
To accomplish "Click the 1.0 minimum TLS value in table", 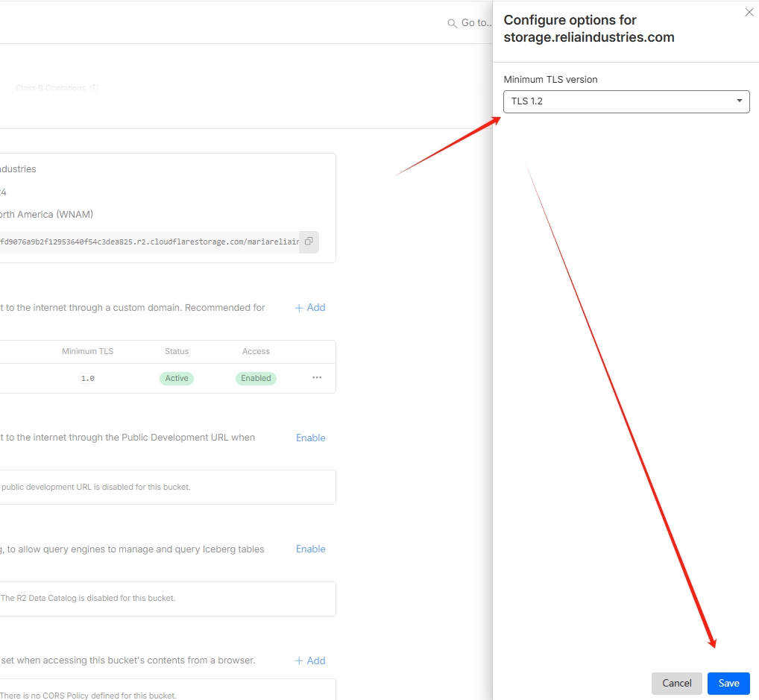I will 87,379.
